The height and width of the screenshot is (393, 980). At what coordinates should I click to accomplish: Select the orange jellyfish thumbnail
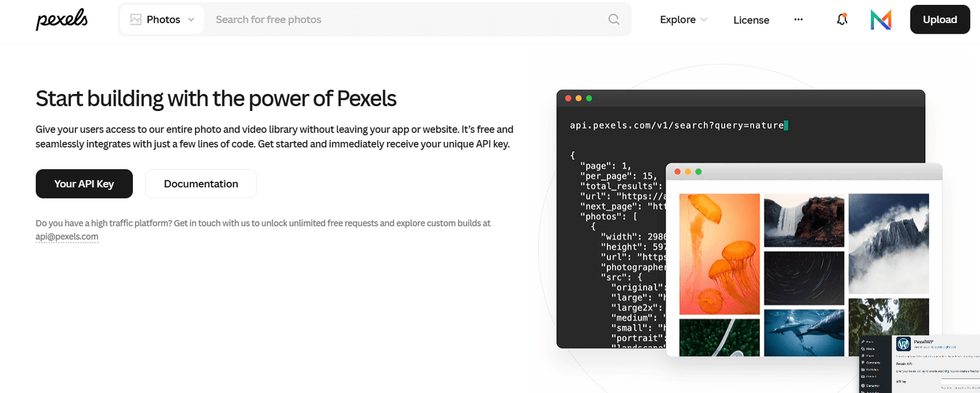coord(720,254)
